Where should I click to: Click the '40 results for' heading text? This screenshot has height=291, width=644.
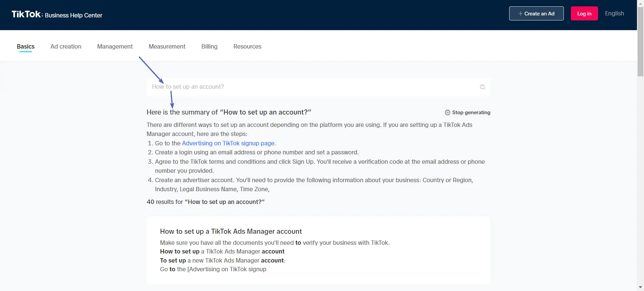tap(206, 202)
